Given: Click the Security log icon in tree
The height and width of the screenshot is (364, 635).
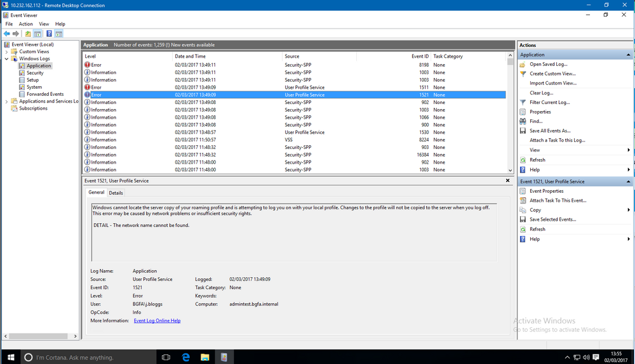Looking at the screenshot, I should coord(22,73).
